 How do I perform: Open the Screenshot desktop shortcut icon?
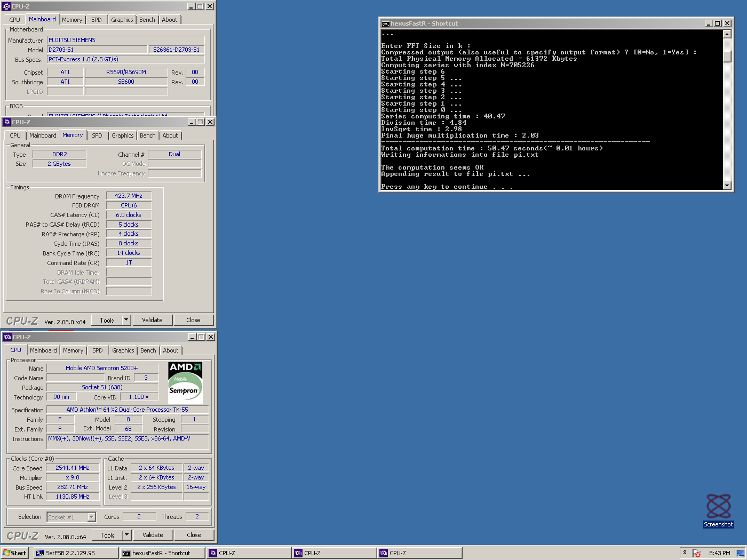(x=718, y=511)
